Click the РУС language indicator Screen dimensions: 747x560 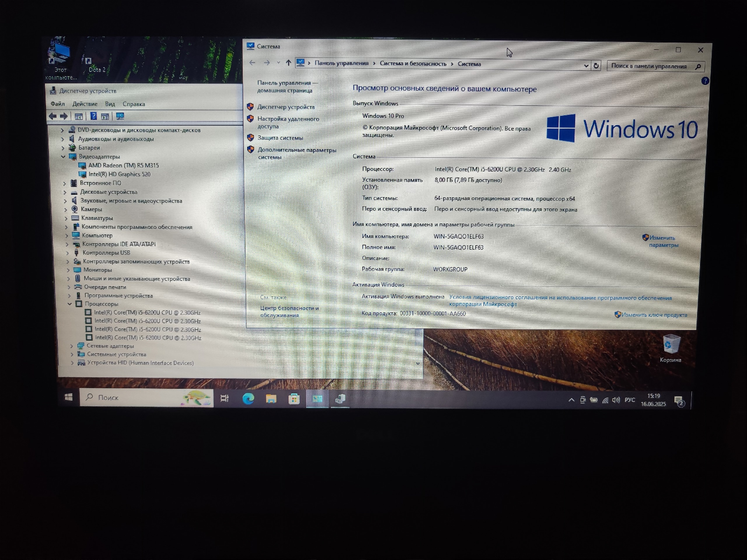629,400
